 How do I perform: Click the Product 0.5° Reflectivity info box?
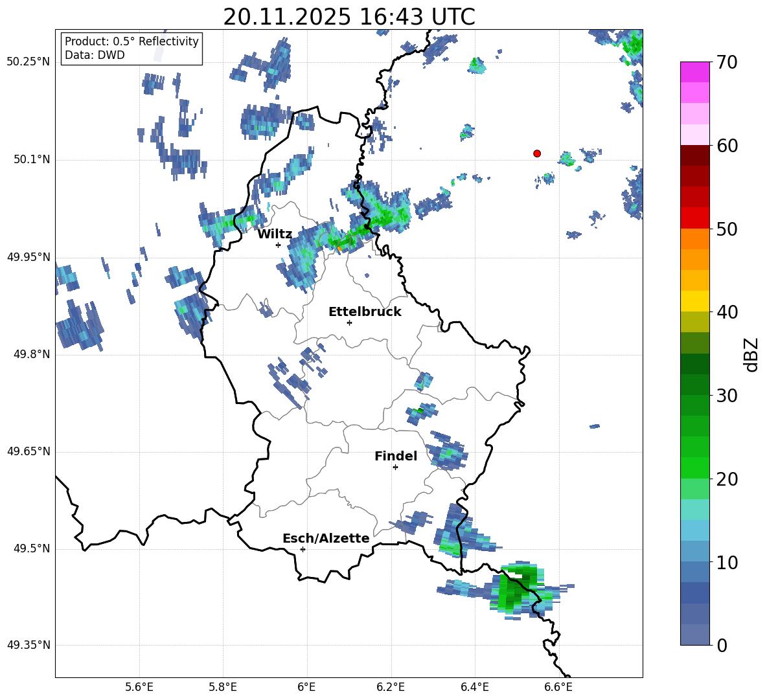132,49
